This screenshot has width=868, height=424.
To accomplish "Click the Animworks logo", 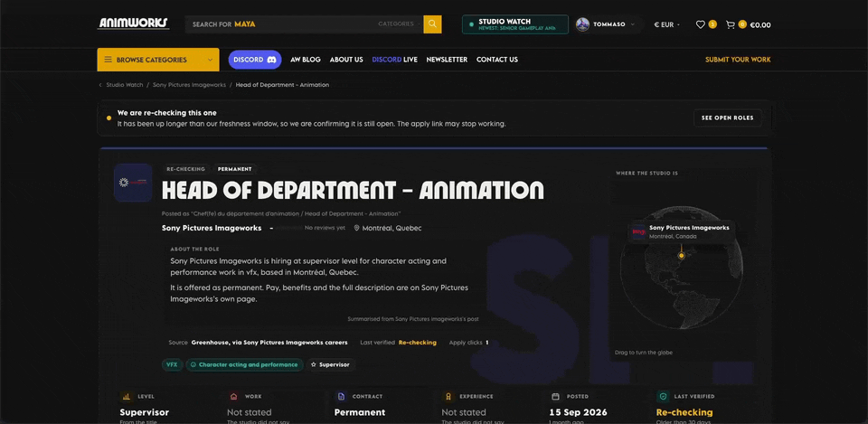I will click(x=134, y=24).
